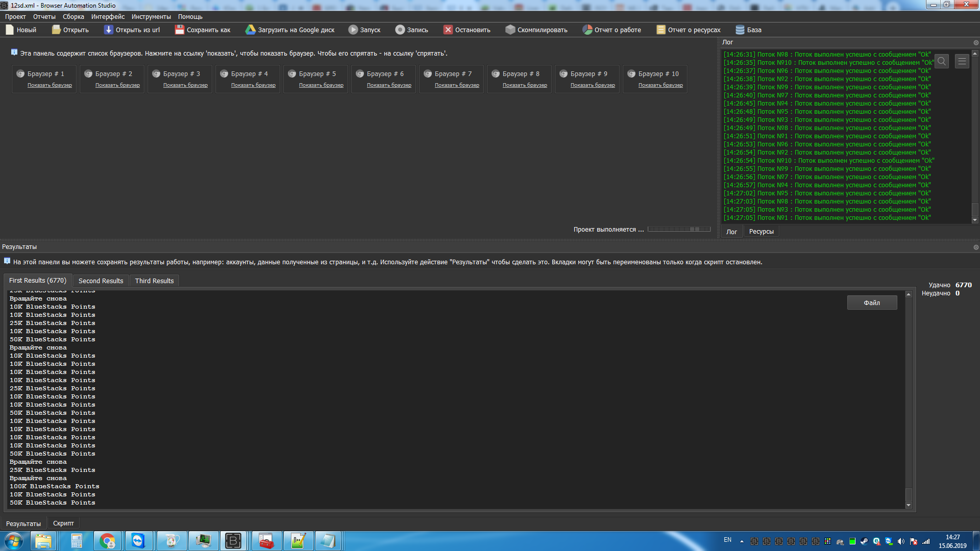The image size is (980, 551).
Task: Open TeamViewer from taskbar
Action: pyautogui.click(x=138, y=541)
